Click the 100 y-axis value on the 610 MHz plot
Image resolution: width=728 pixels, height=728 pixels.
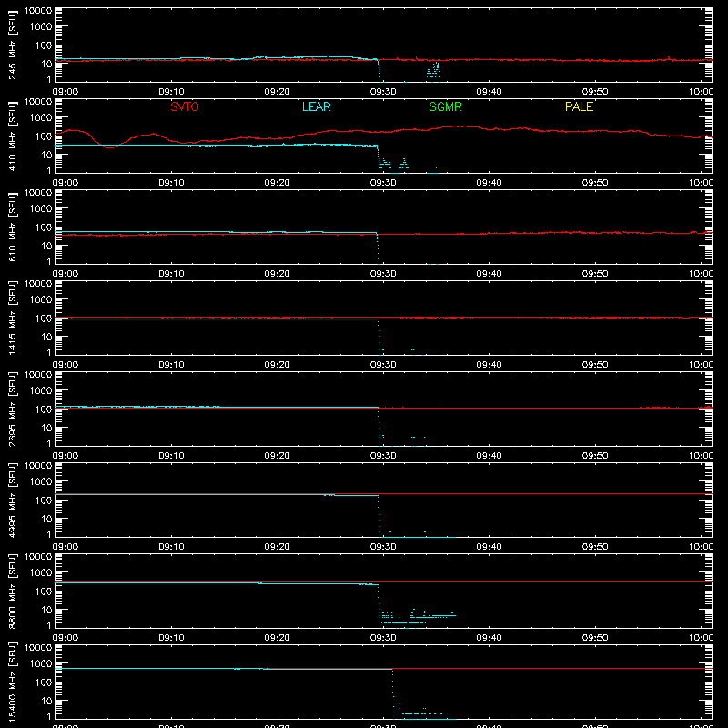(x=44, y=227)
